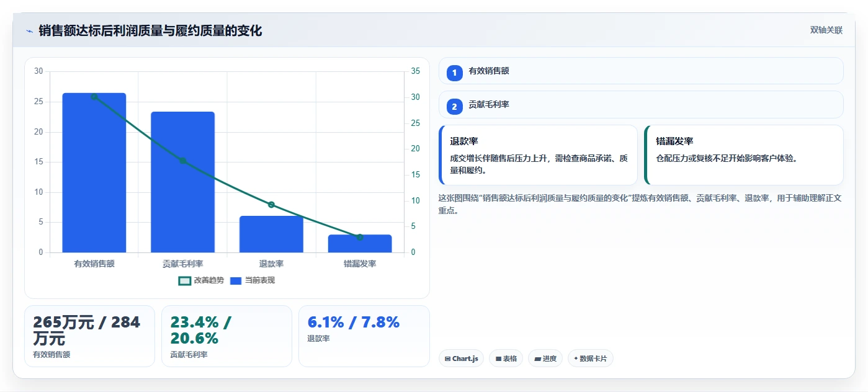Screen dimensions: 868x392
Task: Click the trend line point above 有效销售额
Action: click(94, 97)
